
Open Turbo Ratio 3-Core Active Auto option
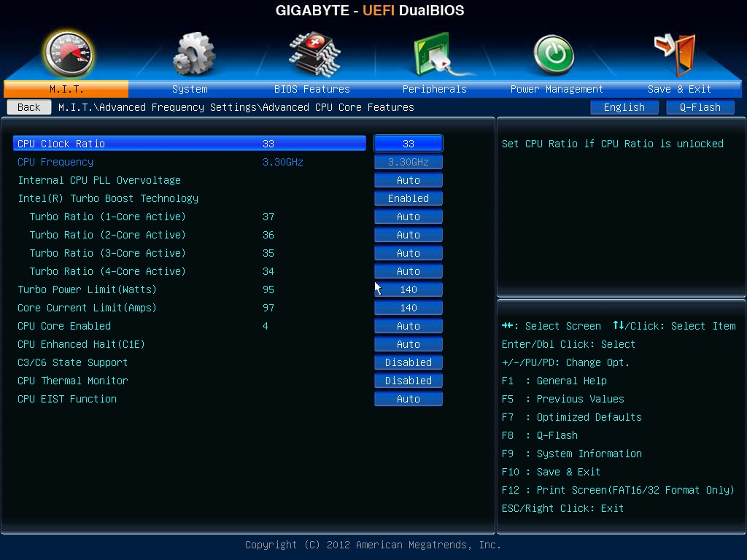point(409,253)
